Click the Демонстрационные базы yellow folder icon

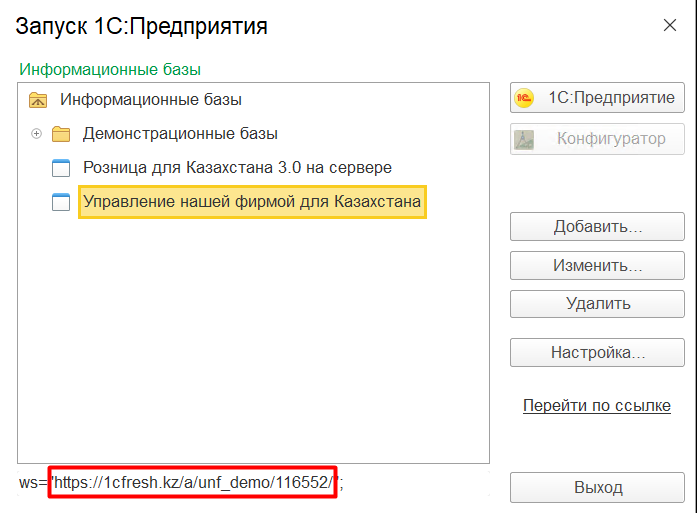click(61, 134)
